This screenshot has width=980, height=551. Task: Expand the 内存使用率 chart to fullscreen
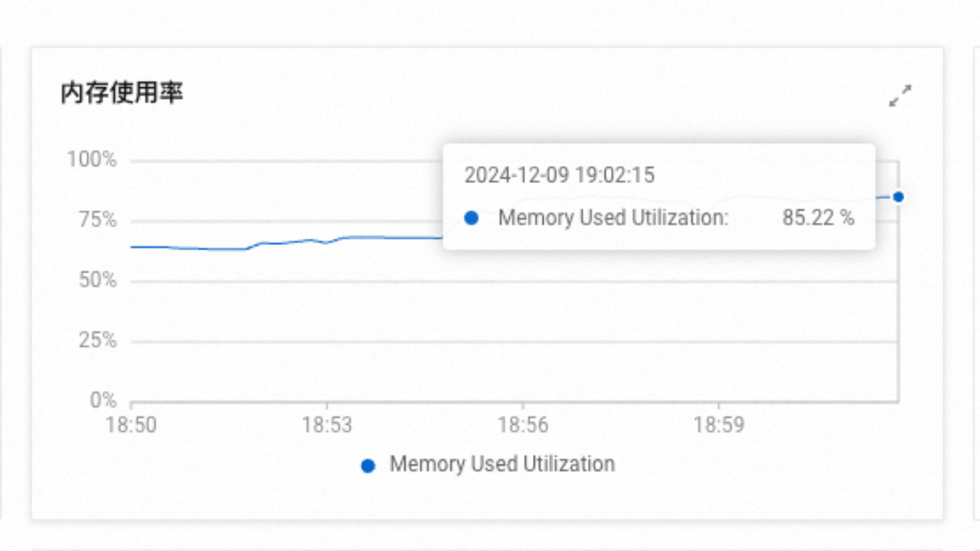[x=900, y=96]
